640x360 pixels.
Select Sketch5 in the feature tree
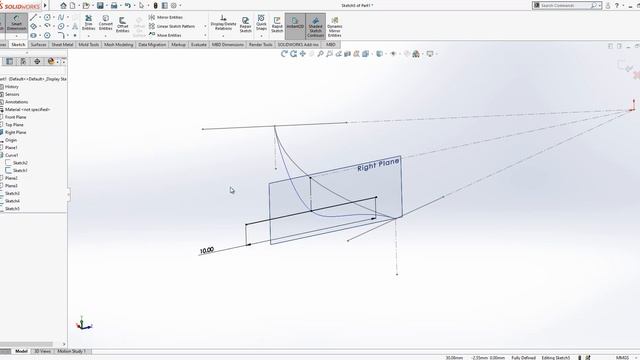point(12,209)
